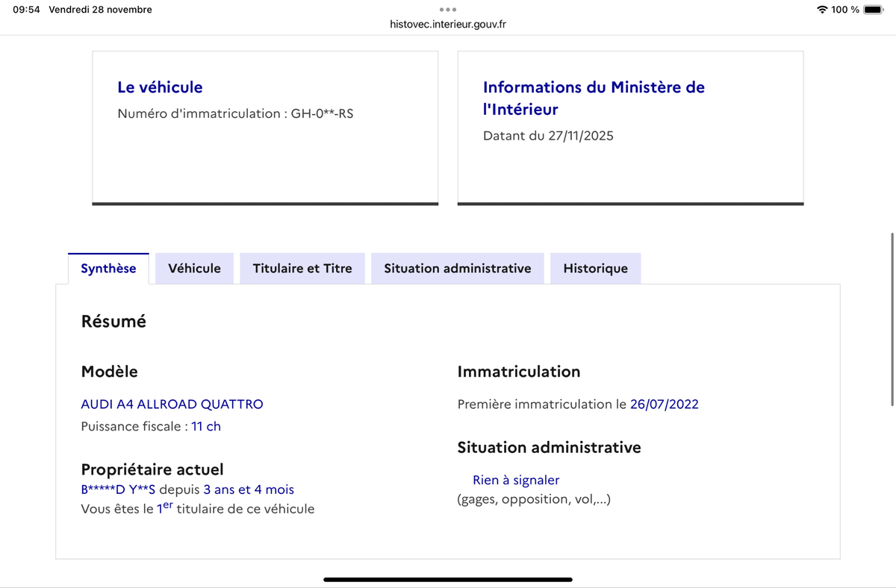
Task: Click the page scrollbar on right edge
Action: pyautogui.click(x=892, y=319)
